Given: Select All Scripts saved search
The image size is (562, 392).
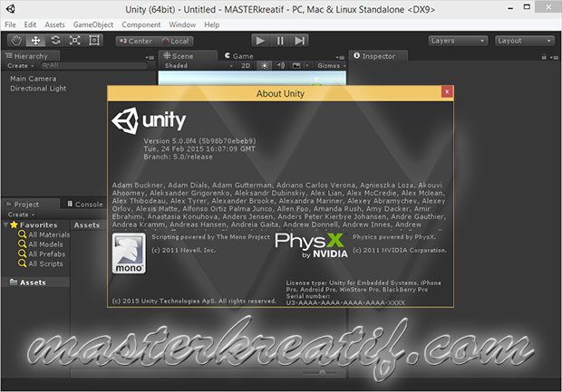Looking at the screenshot, I should (x=41, y=263).
